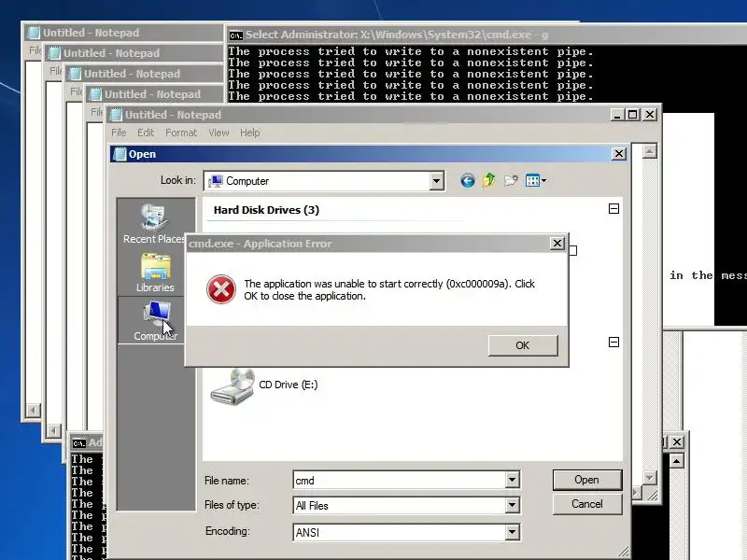Collapse the second drive group expander
This screenshot has height=560, width=747.
(613, 342)
